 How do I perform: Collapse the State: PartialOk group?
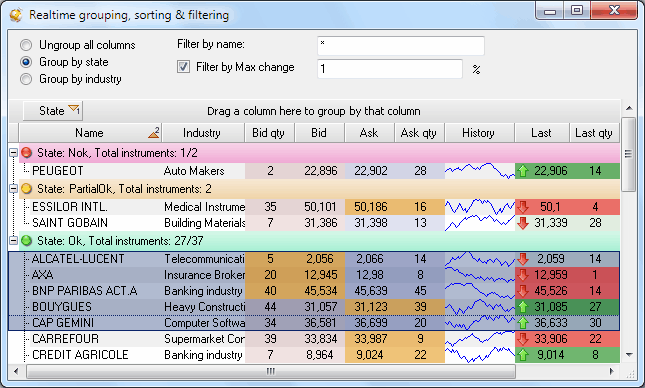pyautogui.click(x=13, y=189)
